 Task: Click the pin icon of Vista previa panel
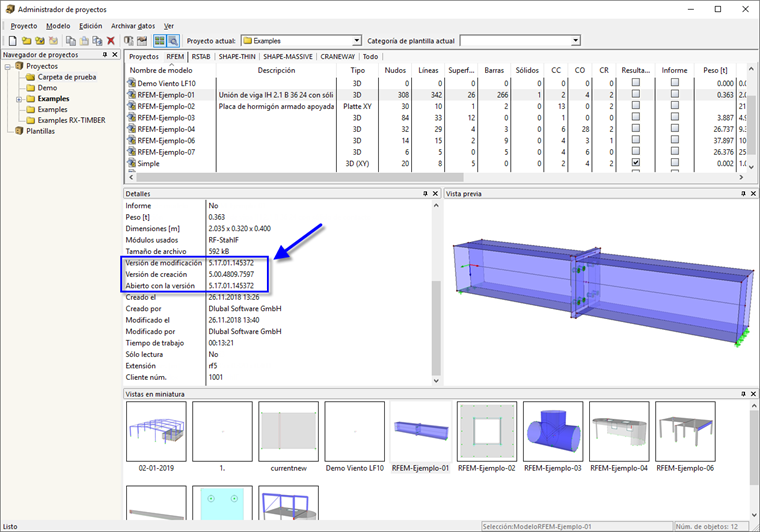[743, 194]
